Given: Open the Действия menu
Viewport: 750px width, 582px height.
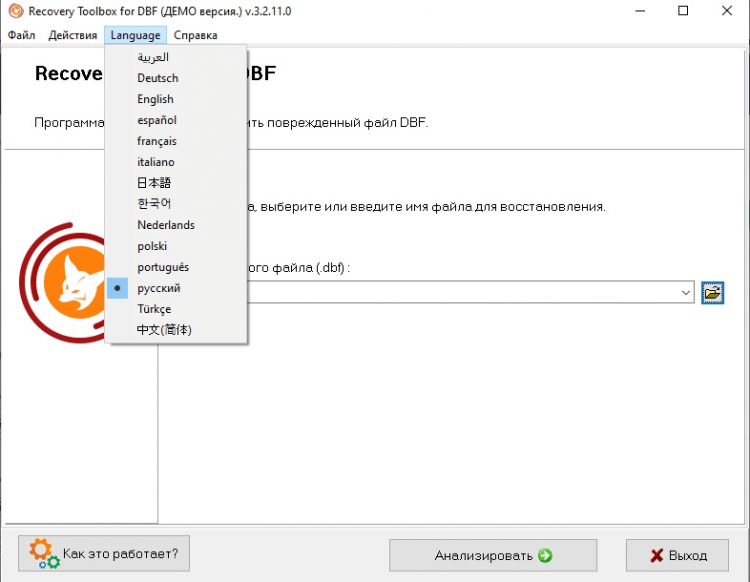Looking at the screenshot, I should pos(73,35).
